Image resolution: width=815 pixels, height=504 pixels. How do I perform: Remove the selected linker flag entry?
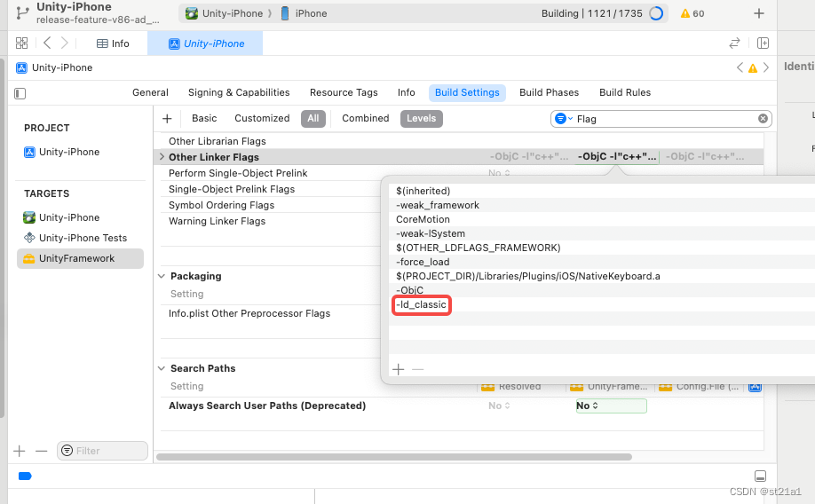pyautogui.click(x=417, y=369)
